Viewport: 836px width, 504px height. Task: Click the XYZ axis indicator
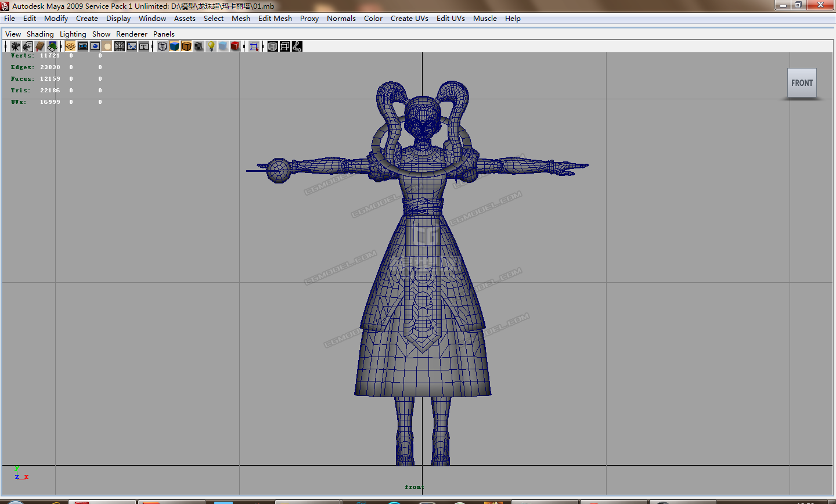coord(21,473)
